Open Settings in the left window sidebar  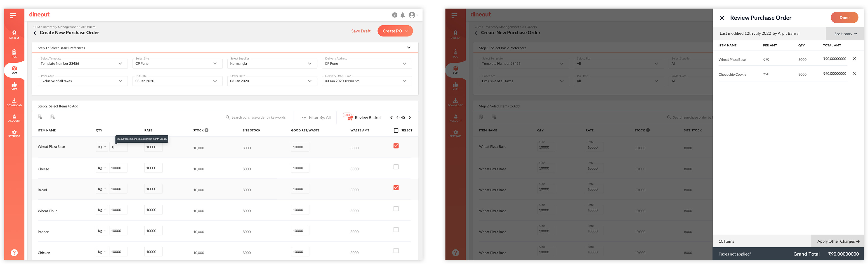coord(14,134)
